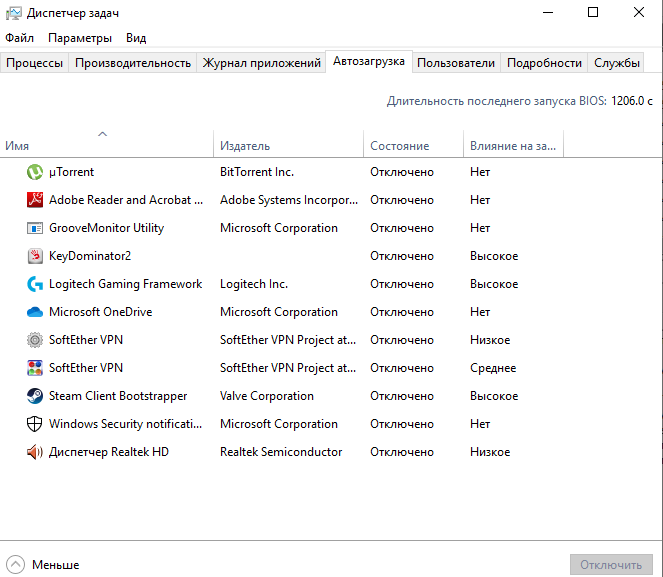Click the Отключить button
This screenshot has width=663, height=577.
611,565
